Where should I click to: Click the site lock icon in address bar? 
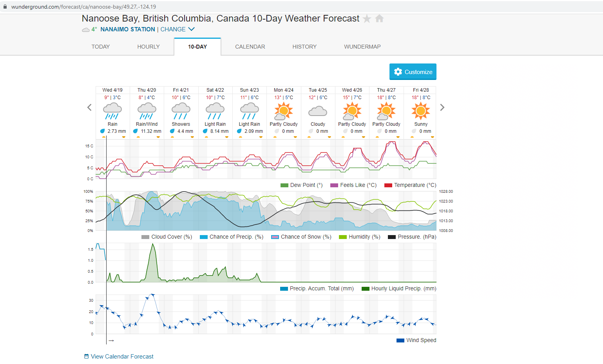click(5, 7)
